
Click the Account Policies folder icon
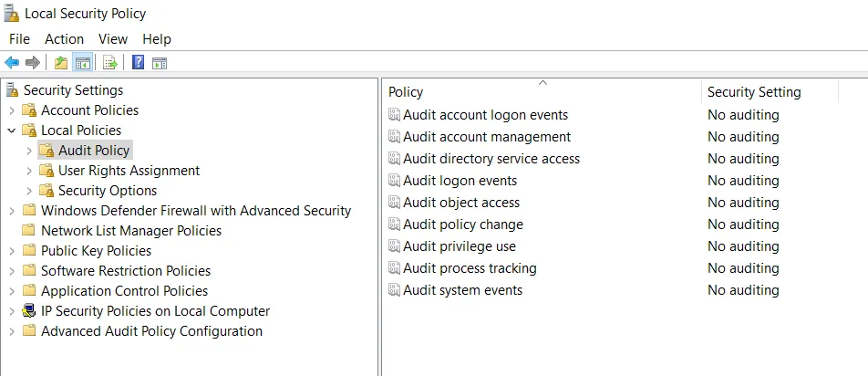pos(29,110)
